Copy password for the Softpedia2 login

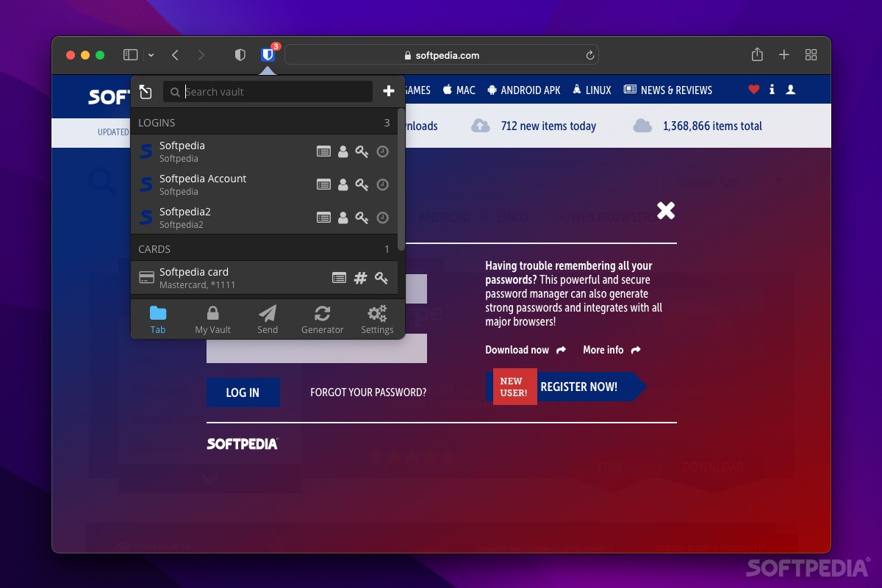[362, 218]
